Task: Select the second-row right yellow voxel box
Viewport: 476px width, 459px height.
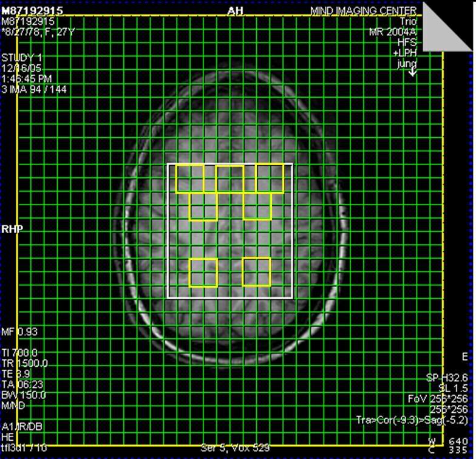Action: tap(257, 206)
